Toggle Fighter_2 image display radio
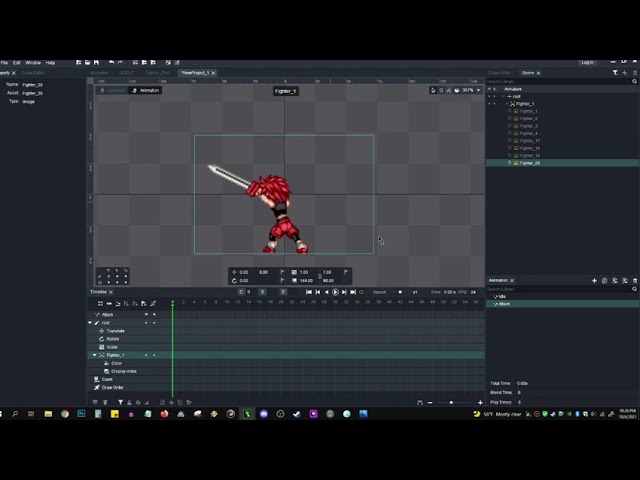Viewport: 640px width, 480px height. coord(509,118)
